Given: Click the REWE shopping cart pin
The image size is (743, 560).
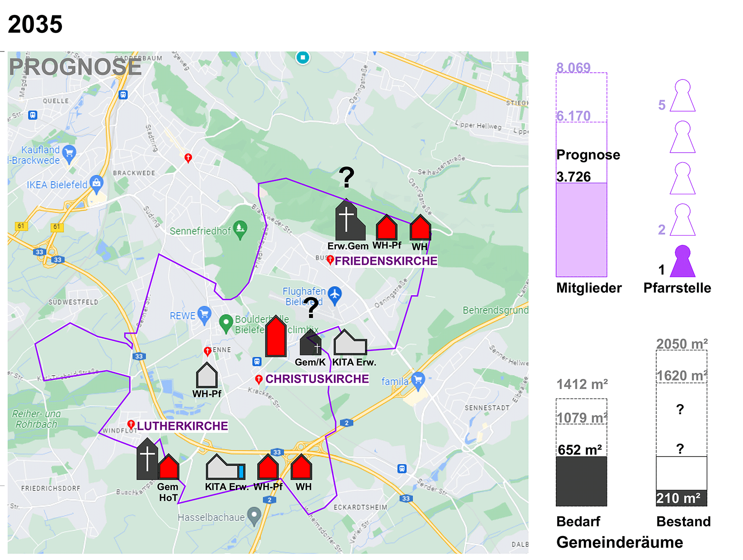Looking at the screenshot, I should [x=204, y=316].
